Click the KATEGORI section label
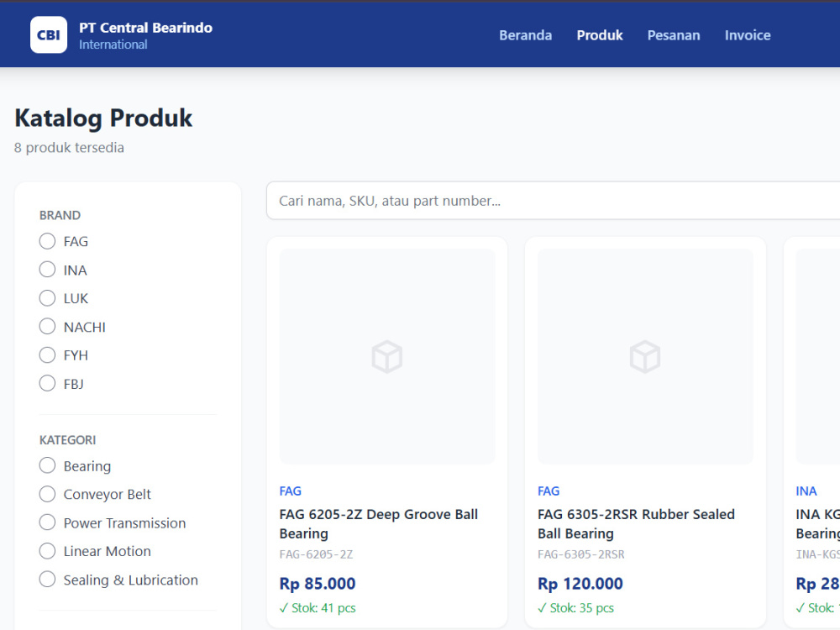 tap(67, 440)
